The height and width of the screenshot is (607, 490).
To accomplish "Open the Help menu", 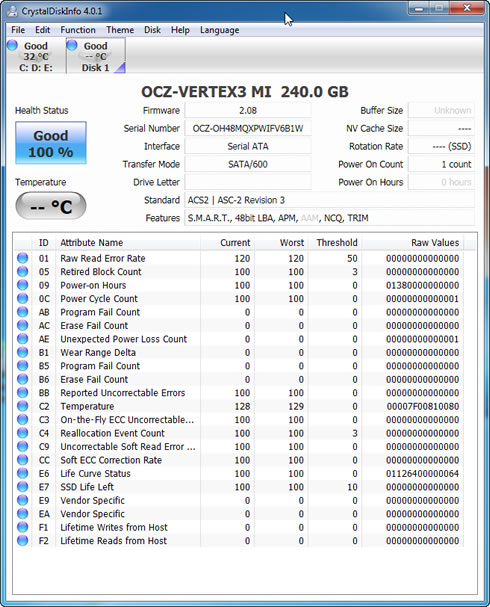I will 180,30.
